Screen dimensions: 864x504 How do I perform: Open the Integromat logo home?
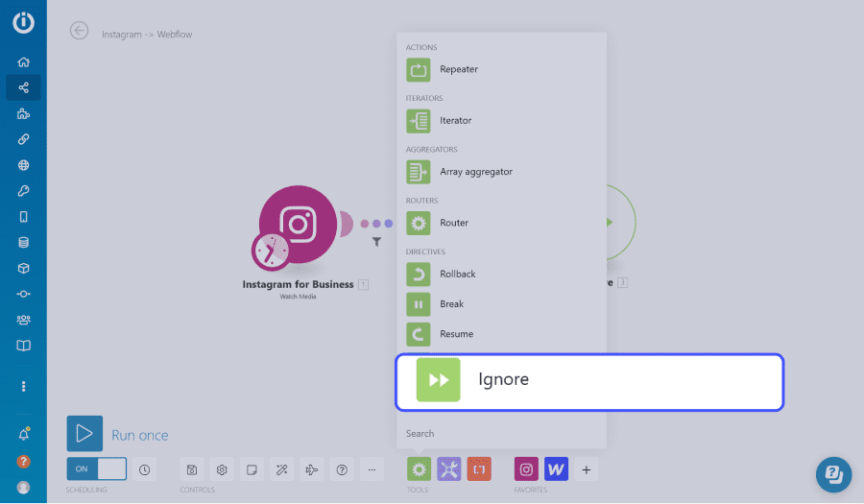click(x=23, y=23)
